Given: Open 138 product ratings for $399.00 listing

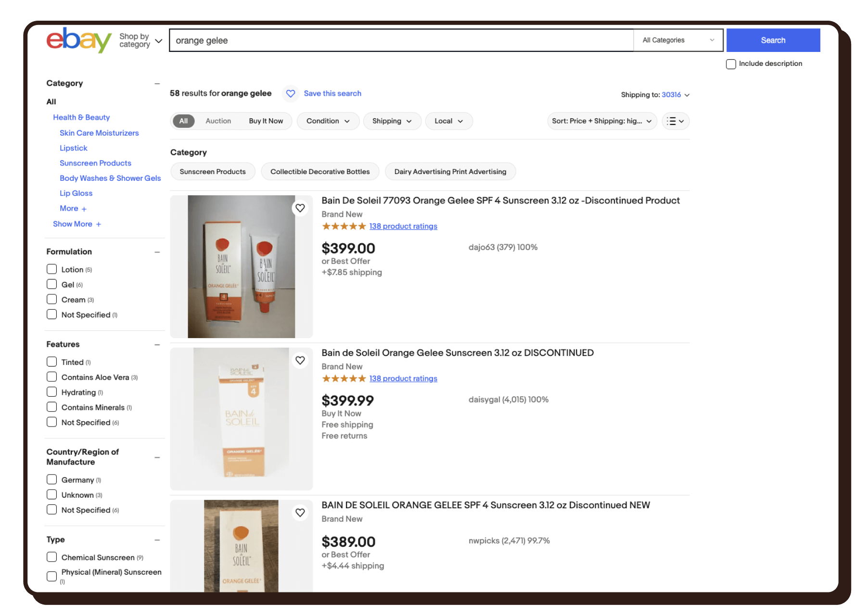Looking at the screenshot, I should tap(403, 226).
